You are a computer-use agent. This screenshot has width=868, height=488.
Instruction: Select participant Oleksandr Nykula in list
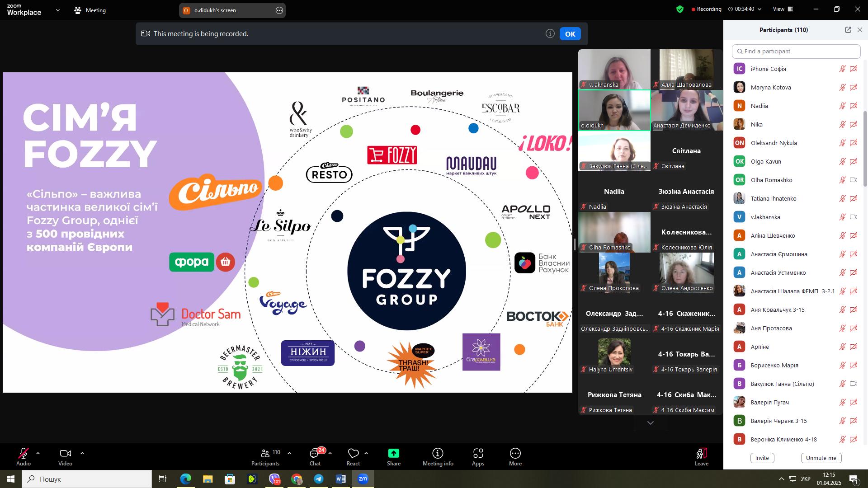tap(796, 143)
